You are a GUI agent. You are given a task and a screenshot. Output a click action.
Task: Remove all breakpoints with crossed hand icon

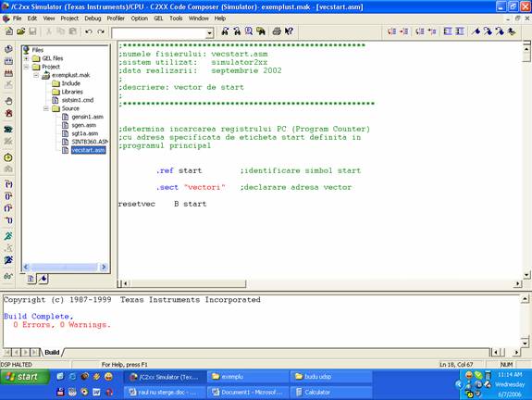pyautogui.click(x=8, y=113)
